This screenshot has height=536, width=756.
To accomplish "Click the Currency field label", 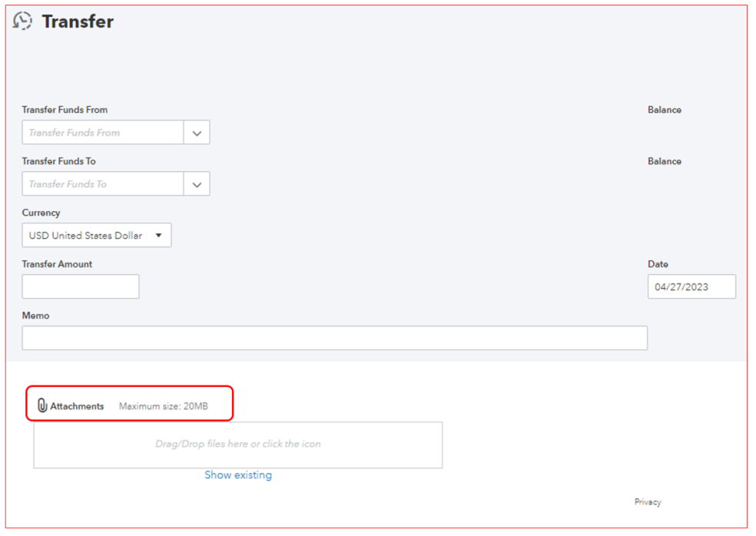I will pyautogui.click(x=41, y=213).
